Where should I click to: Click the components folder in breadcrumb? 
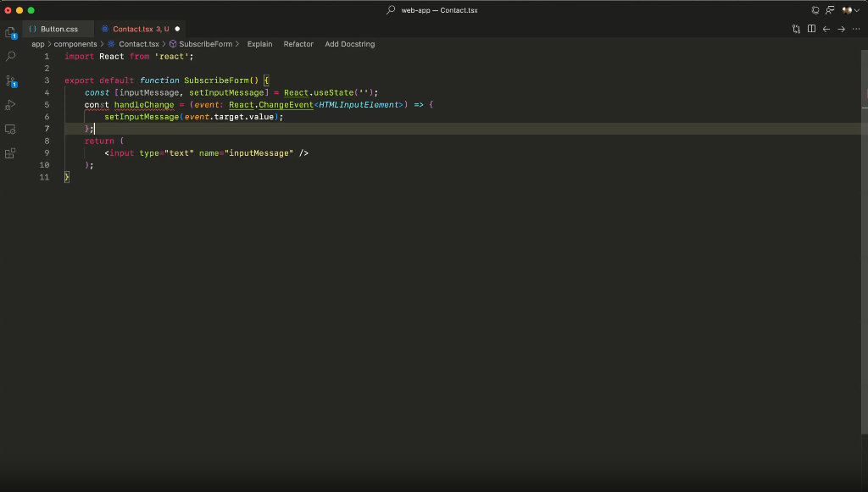[75, 44]
